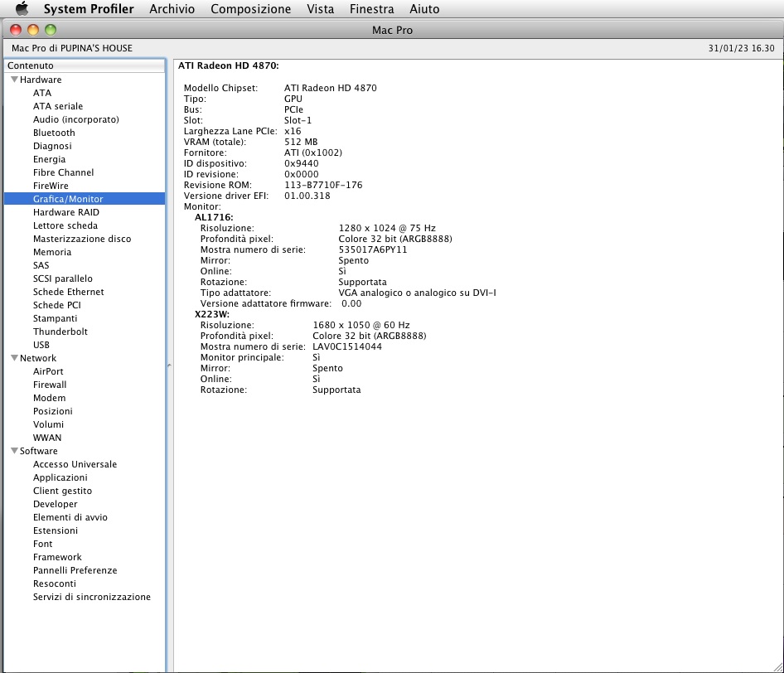Select Stampanti item
Screen dimensions: 784x673
(x=55, y=318)
